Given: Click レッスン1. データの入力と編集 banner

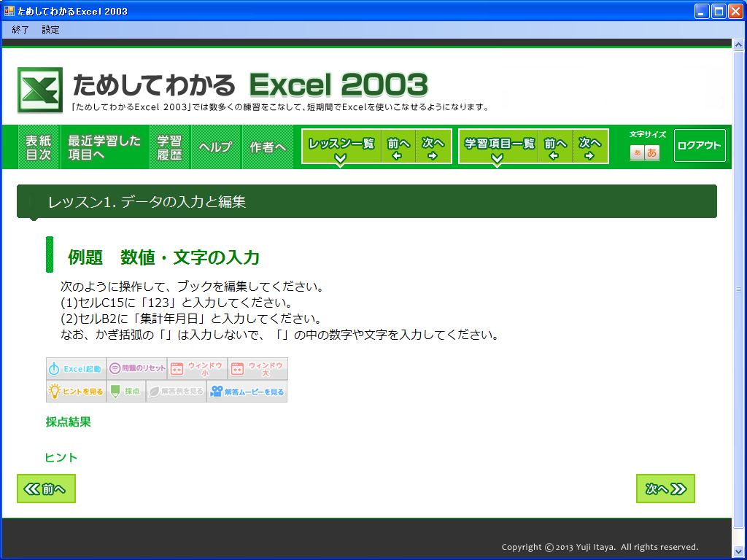Looking at the screenshot, I should (x=367, y=201).
